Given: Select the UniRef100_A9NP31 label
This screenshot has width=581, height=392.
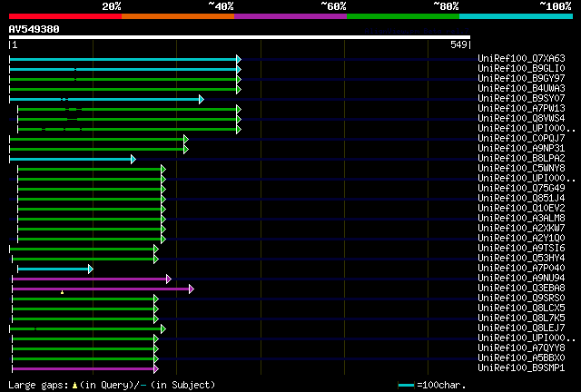Looking at the screenshot, I should tap(521, 149).
